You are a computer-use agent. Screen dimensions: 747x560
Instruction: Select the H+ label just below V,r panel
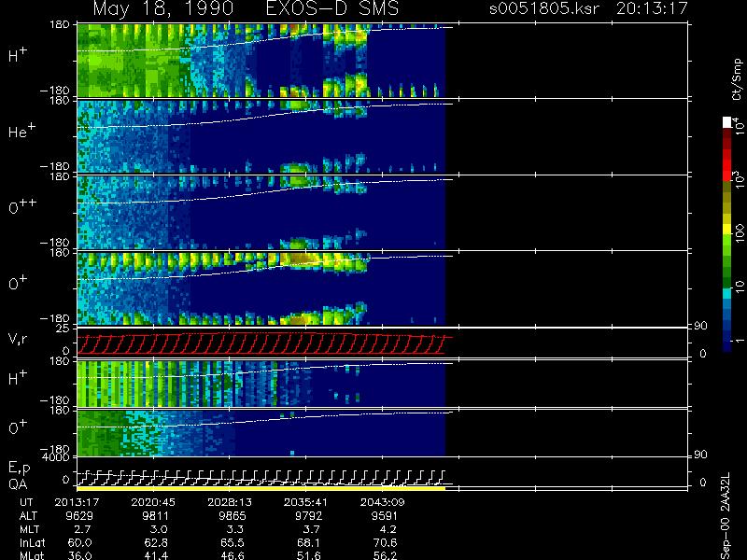[18, 378]
